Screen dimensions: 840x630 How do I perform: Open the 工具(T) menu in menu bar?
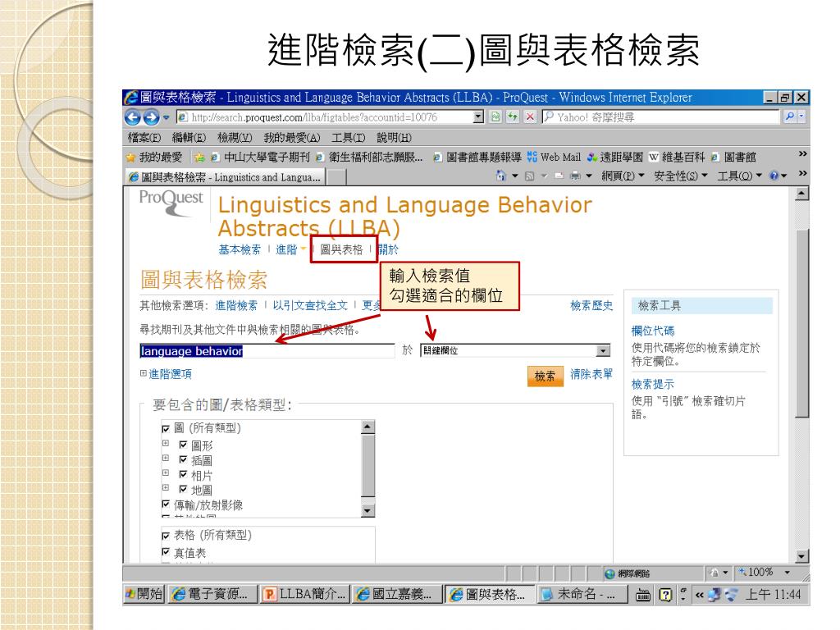tap(348, 138)
